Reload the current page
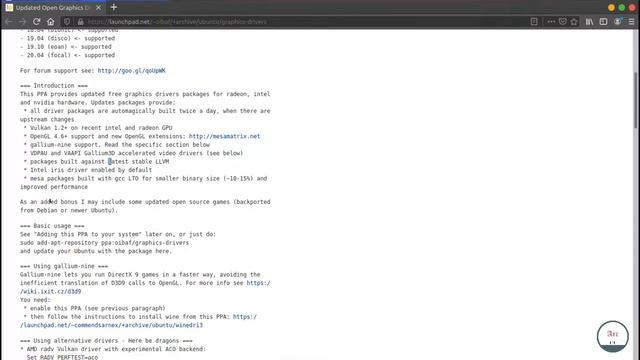The width and height of the screenshot is (640, 360). [36, 22]
